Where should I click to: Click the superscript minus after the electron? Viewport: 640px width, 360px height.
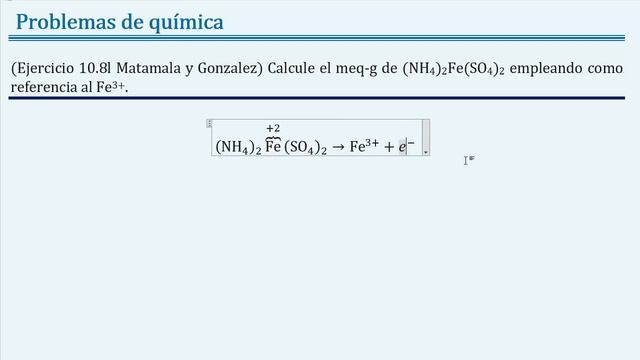(411, 143)
